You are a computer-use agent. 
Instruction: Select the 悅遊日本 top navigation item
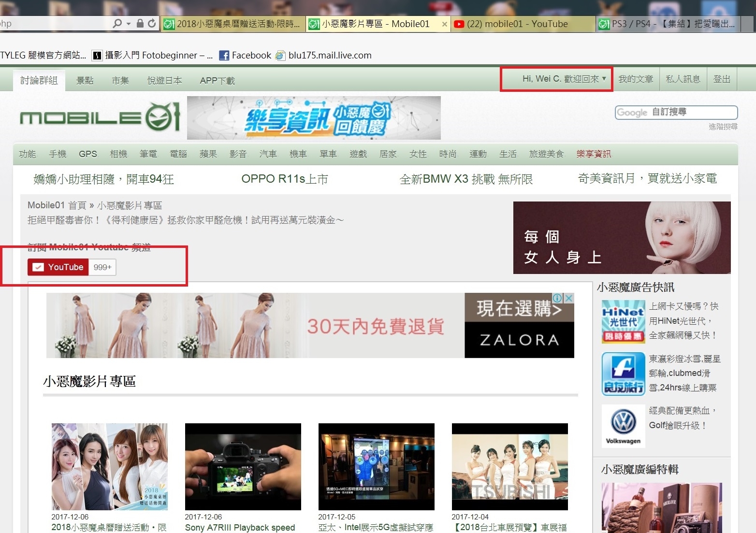[x=164, y=80]
